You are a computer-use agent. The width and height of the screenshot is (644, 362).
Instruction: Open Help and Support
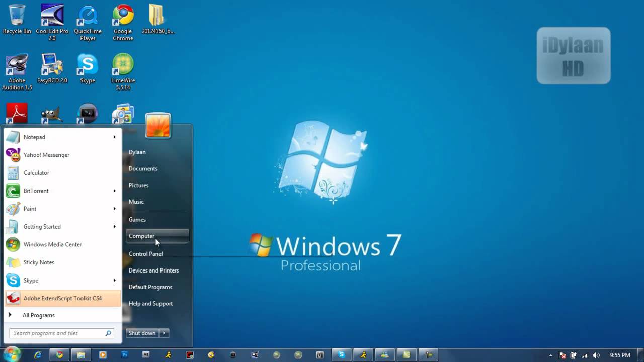(157, 304)
